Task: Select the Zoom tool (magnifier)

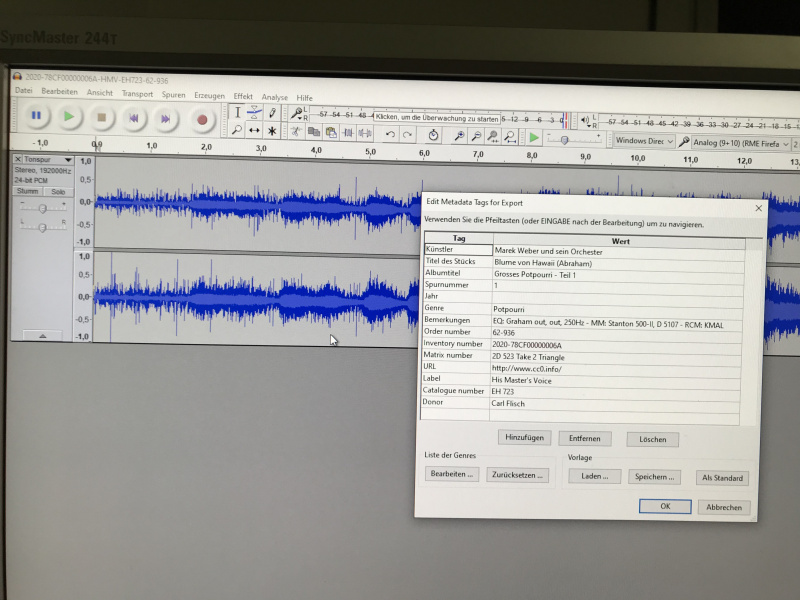Action: pyautogui.click(x=237, y=129)
